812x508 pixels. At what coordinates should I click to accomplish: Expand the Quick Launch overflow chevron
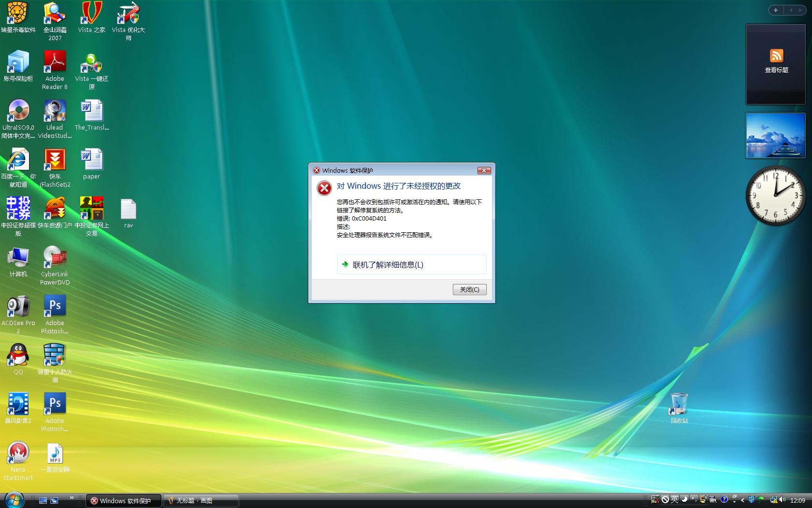(72, 497)
